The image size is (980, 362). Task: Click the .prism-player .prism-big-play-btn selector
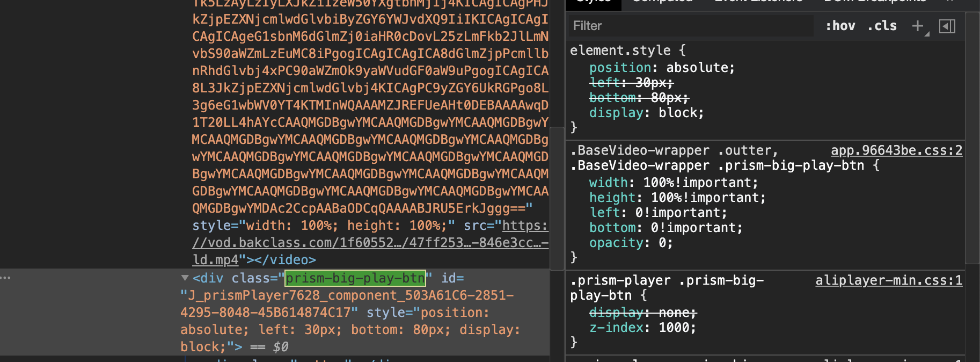click(x=667, y=288)
